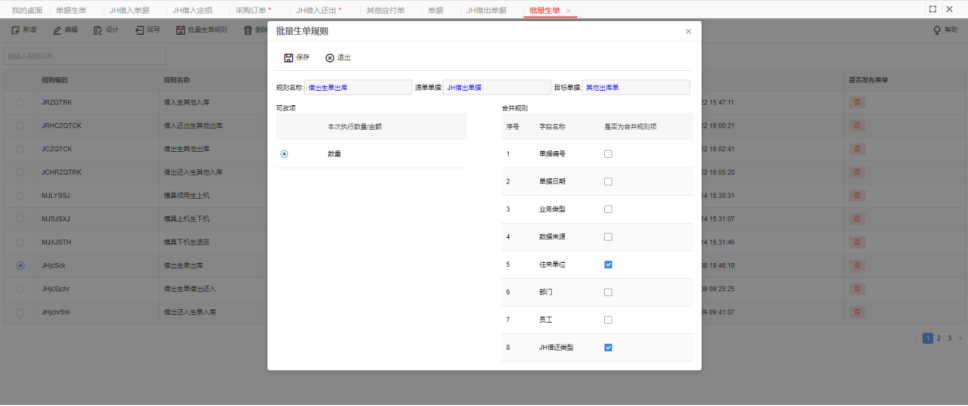
Task: Switch to JH借入还出 tab
Action: [x=319, y=10]
